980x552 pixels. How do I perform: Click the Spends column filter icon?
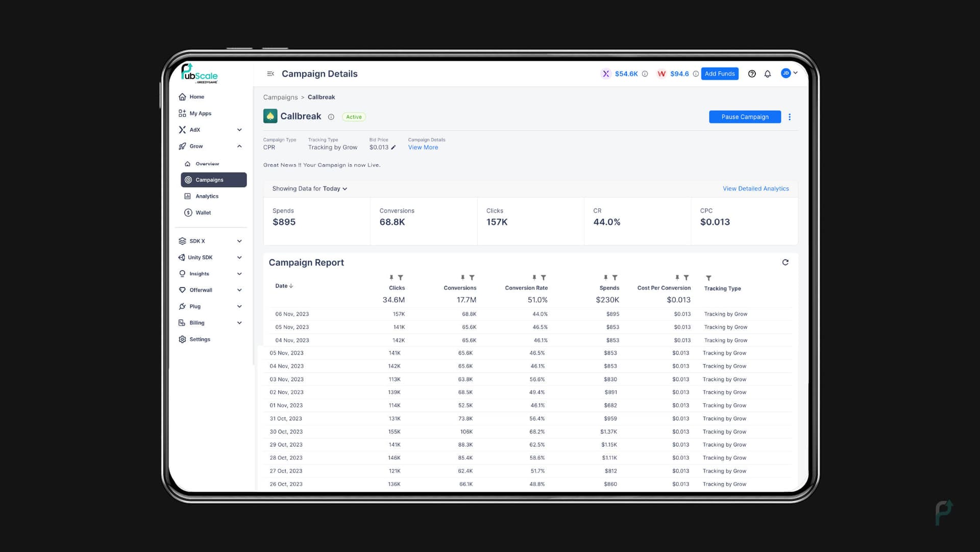point(615,277)
